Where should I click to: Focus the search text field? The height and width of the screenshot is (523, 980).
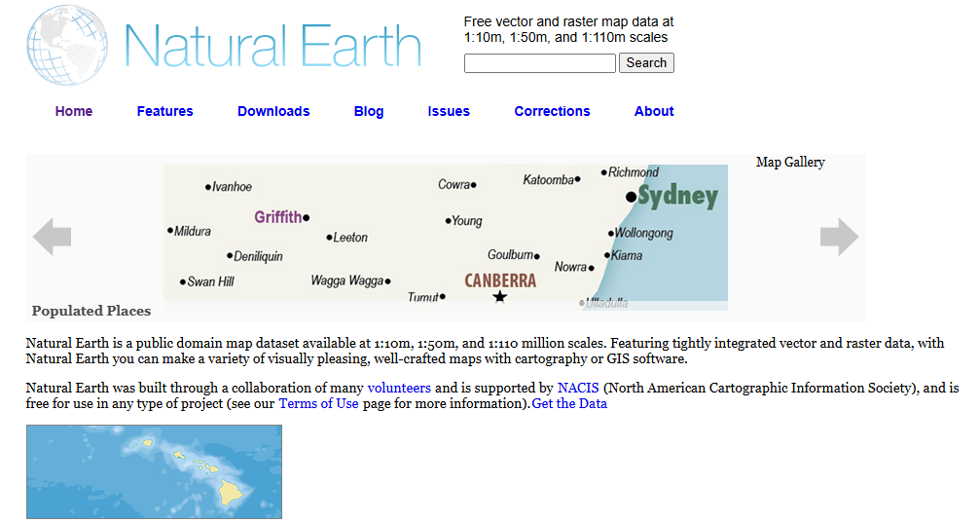tap(539, 63)
